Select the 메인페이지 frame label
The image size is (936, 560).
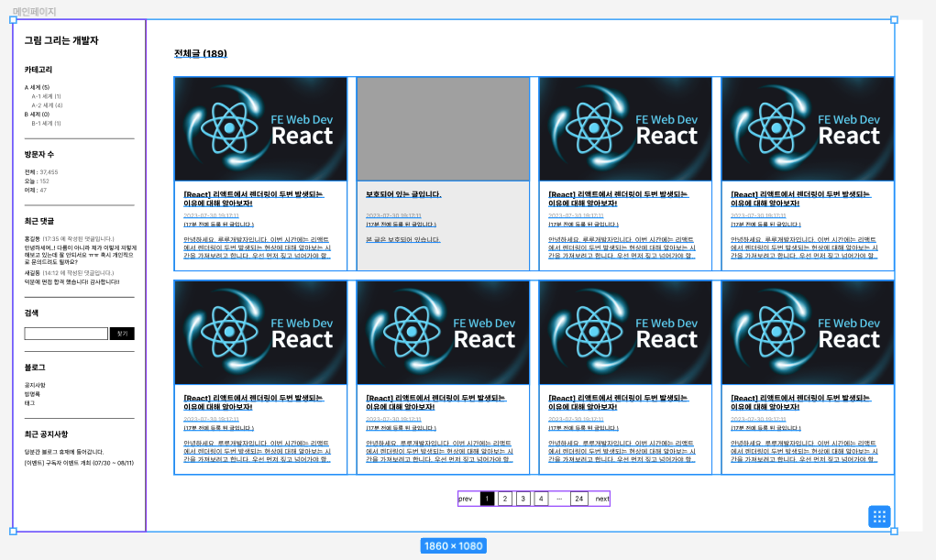pyautogui.click(x=34, y=11)
